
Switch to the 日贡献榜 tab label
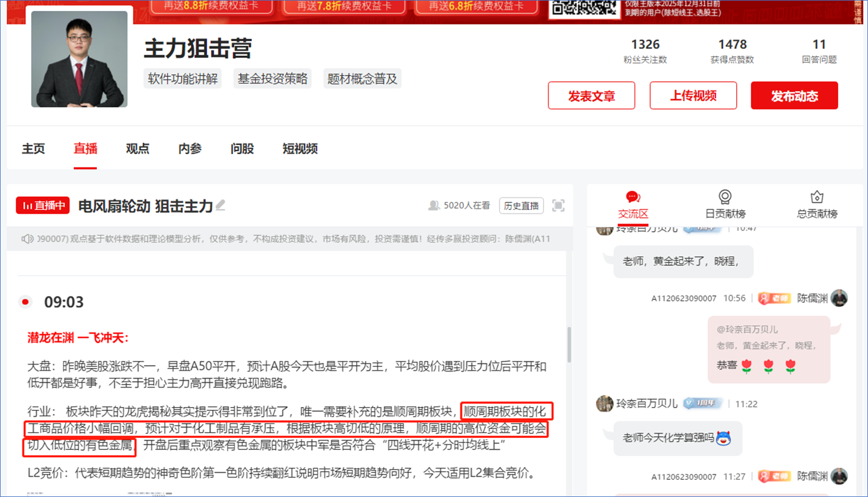tap(725, 214)
